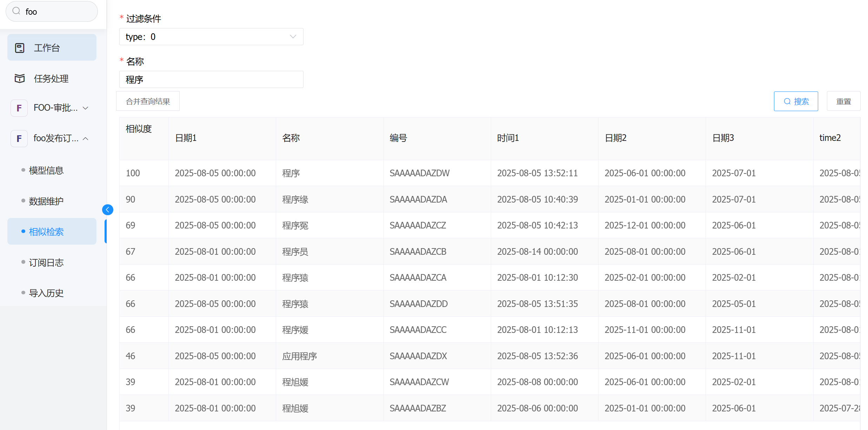Click the foo发布订 F badge icon
This screenshot has width=868, height=430.
point(19,138)
